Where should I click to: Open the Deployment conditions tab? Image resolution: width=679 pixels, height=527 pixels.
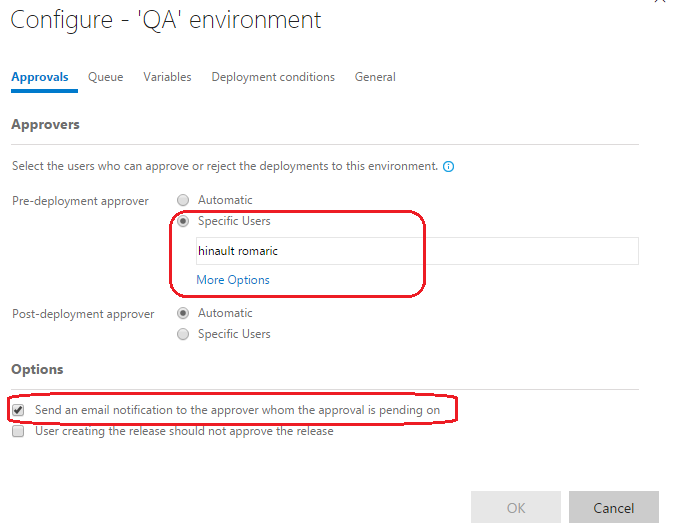(273, 77)
